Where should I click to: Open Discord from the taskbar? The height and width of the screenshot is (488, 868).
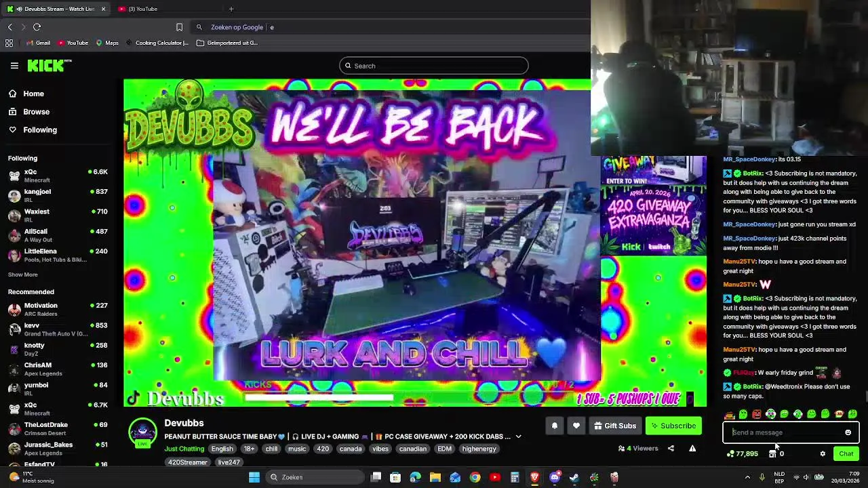(555, 477)
